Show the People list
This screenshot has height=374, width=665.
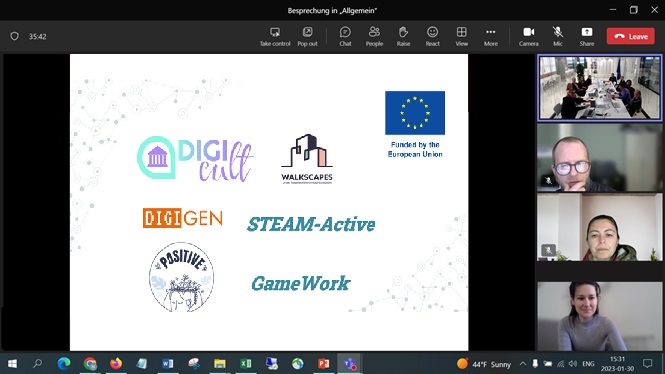pyautogui.click(x=374, y=36)
